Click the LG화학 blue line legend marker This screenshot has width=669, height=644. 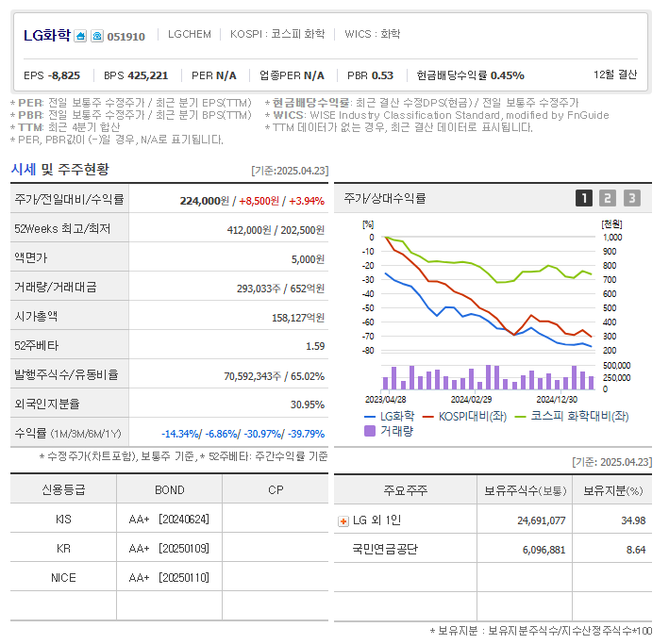click(x=370, y=417)
